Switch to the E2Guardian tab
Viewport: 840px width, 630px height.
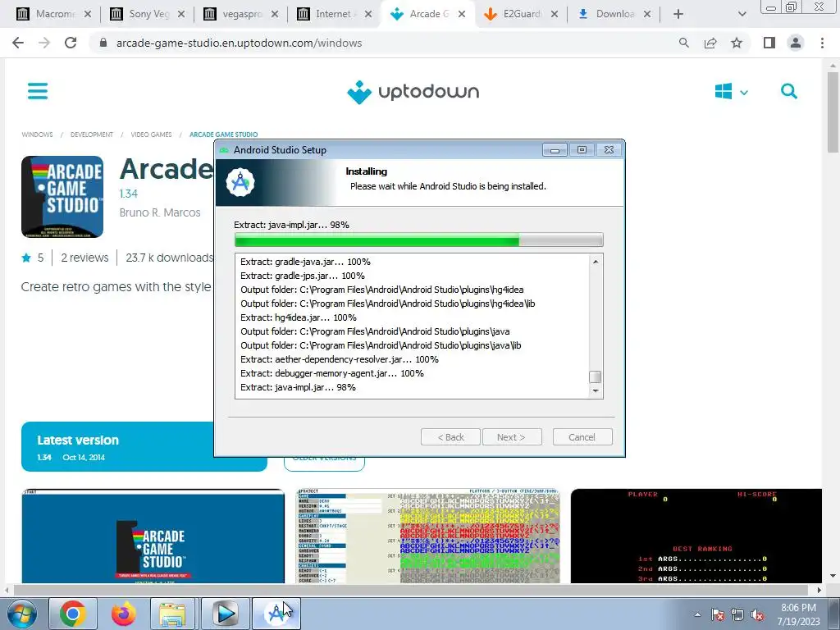point(521,14)
